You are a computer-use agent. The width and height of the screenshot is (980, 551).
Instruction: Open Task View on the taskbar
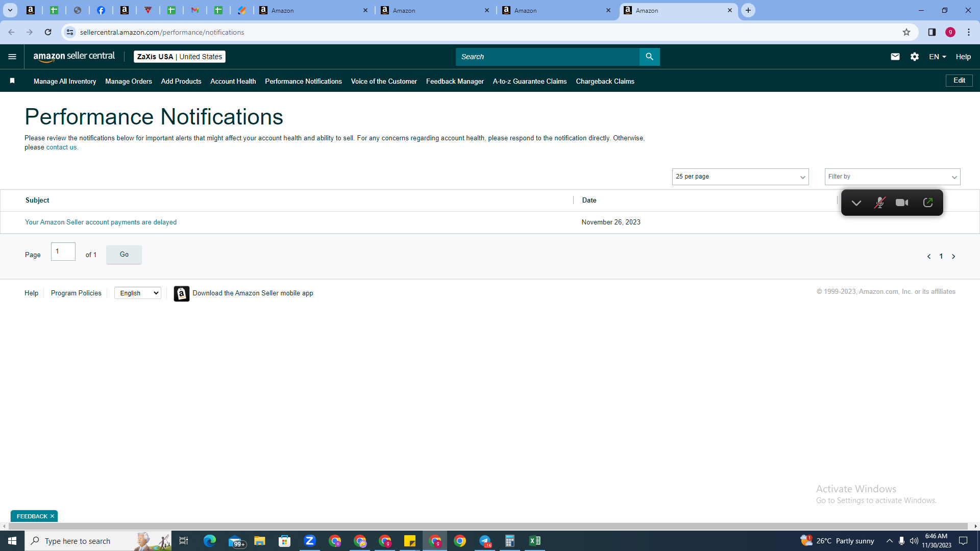point(184,541)
